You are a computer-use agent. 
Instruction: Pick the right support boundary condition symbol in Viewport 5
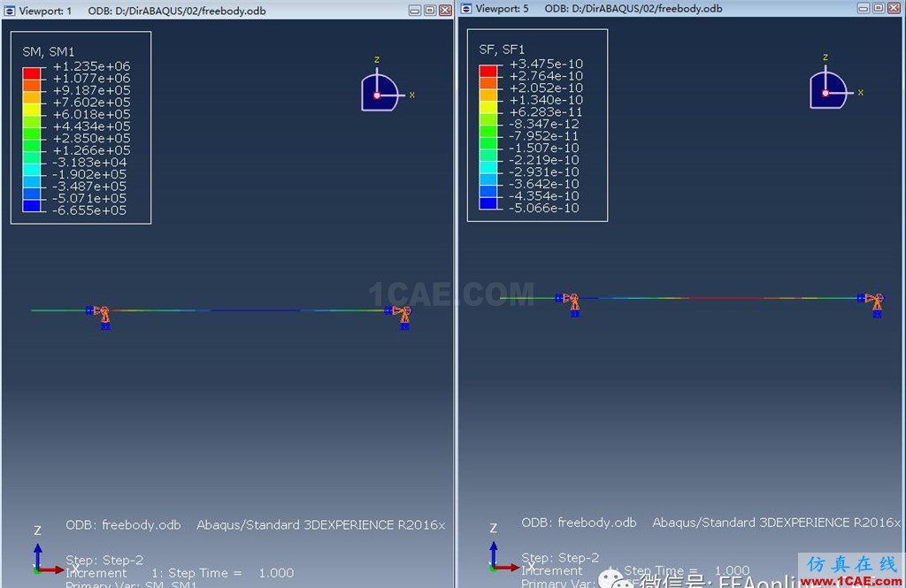point(871,304)
